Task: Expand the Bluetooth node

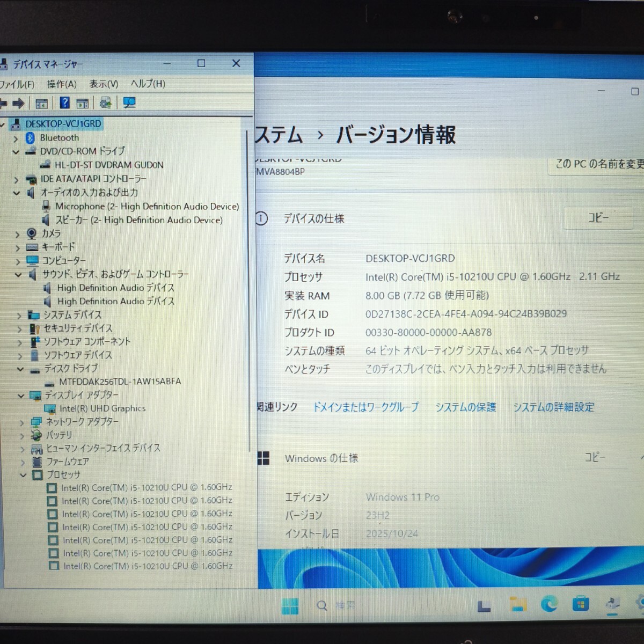Action: 16,138
